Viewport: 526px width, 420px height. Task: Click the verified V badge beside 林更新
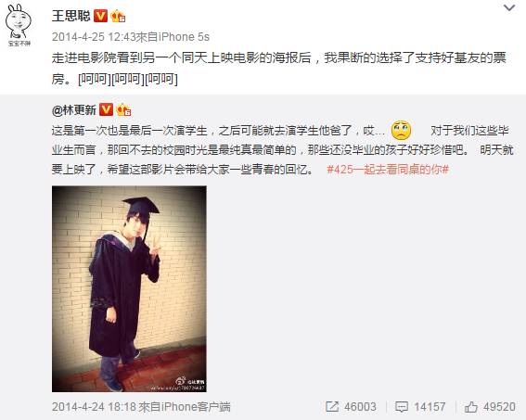pos(106,109)
